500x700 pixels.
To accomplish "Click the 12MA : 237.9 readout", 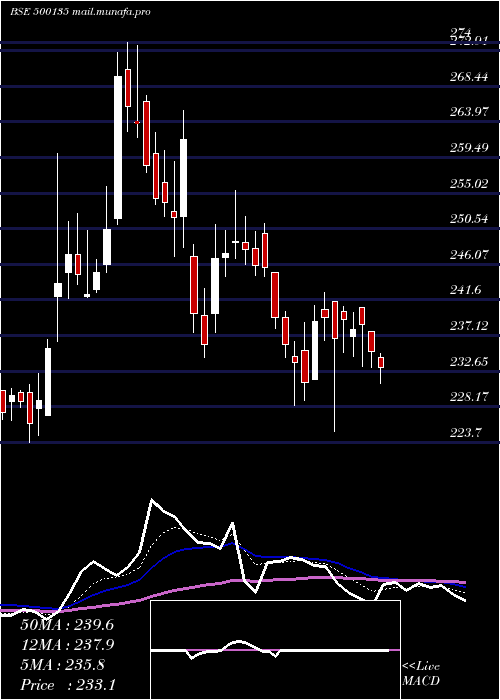I will (x=67, y=645).
